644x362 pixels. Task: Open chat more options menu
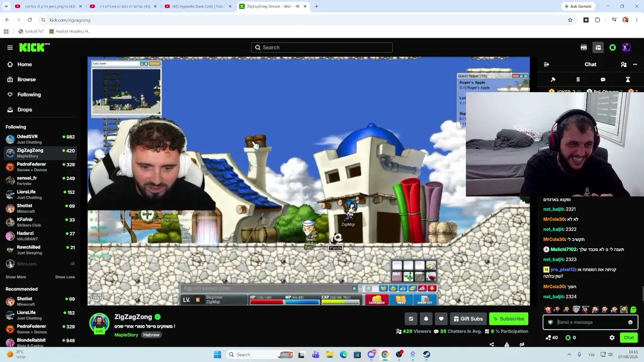pos(635,64)
